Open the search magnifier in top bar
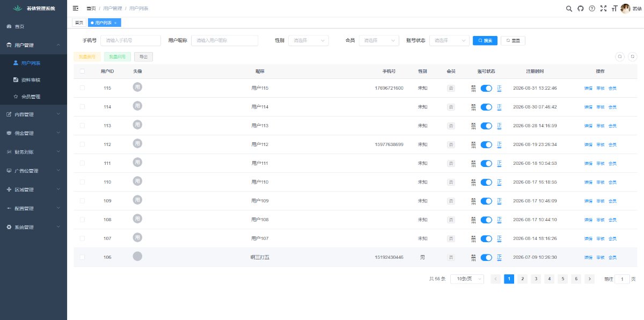 point(569,8)
